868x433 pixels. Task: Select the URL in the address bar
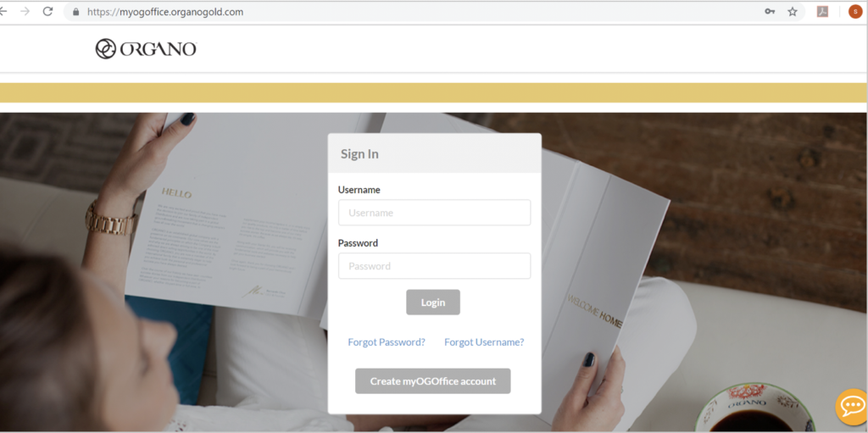[165, 12]
